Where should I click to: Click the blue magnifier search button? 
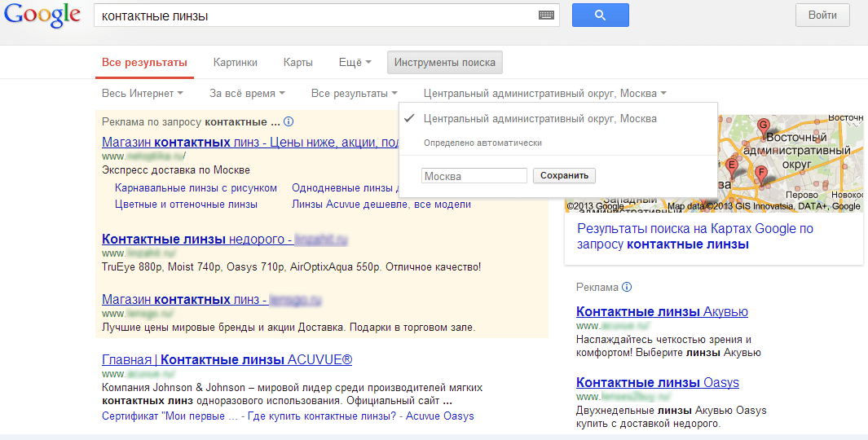click(600, 15)
